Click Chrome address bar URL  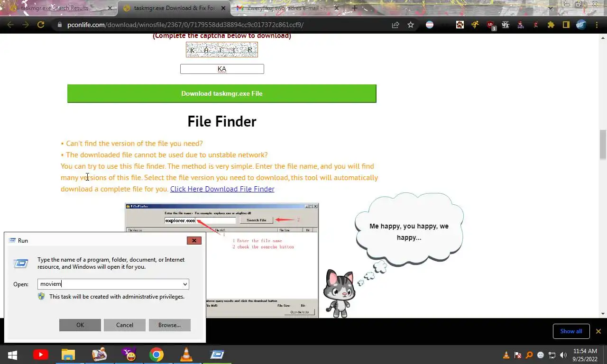185,25
